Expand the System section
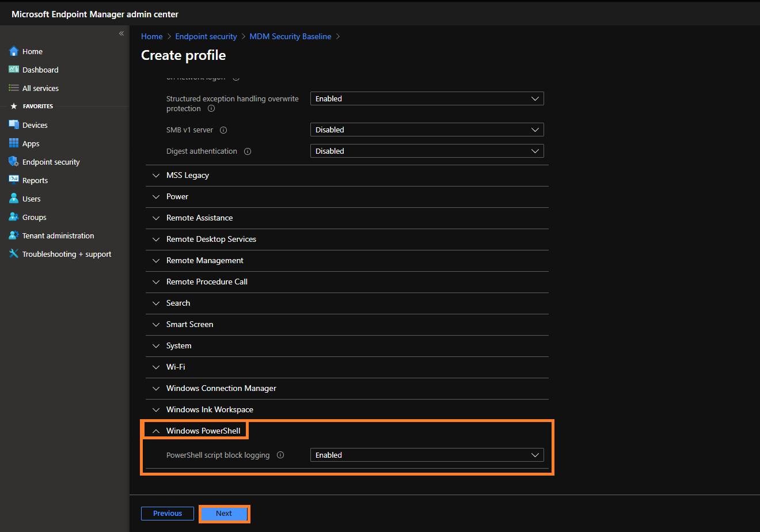760x532 pixels. coord(347,346)
